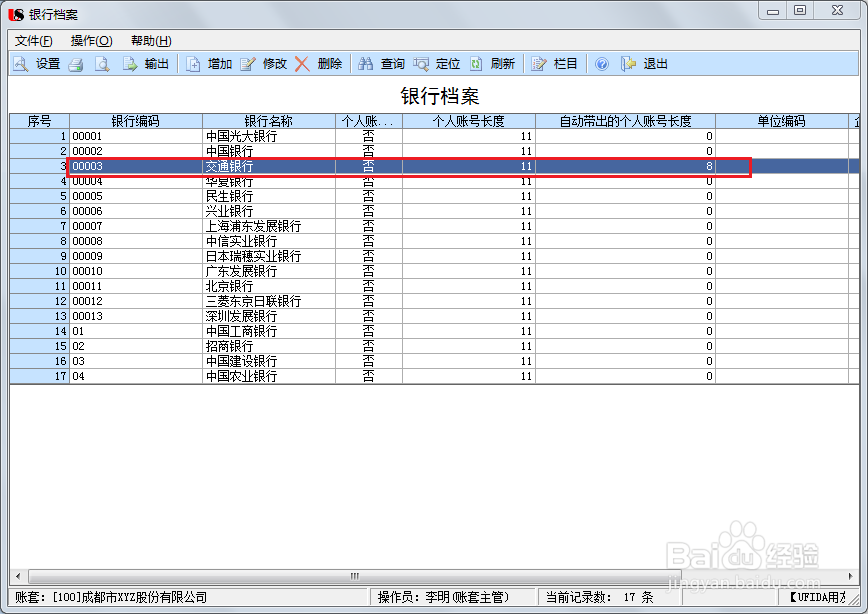The height and width of the screenshot is (614, 868).
Task: Click the 单位编码 column header
Action: (782, 121)
